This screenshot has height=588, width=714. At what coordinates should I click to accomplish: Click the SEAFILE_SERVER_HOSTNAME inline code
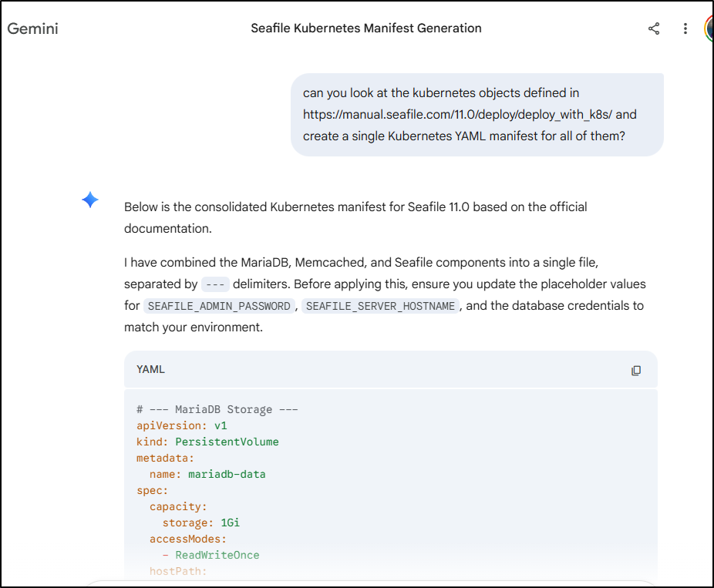(x=381, y=306)
